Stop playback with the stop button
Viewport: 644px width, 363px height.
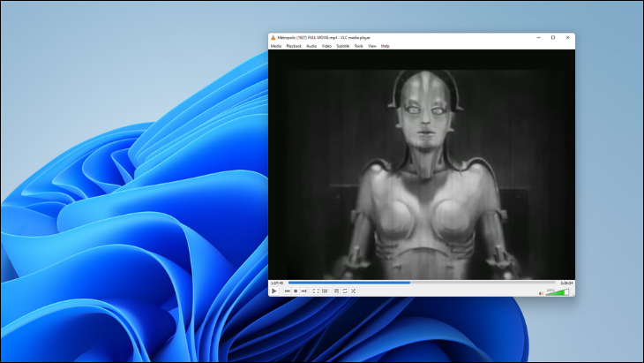296,291
